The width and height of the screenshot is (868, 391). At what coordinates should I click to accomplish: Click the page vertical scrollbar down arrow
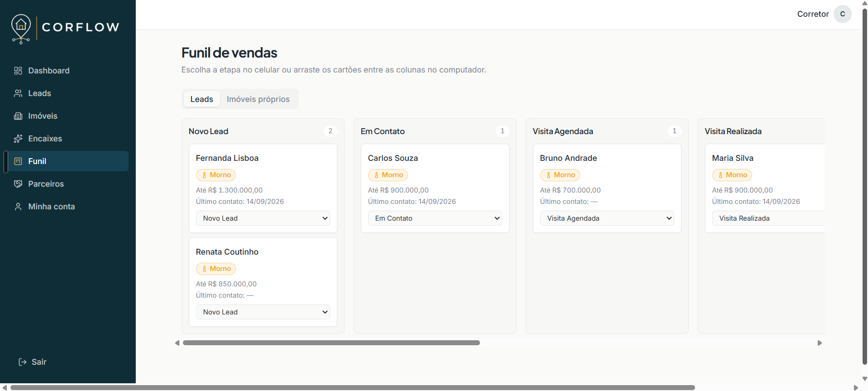pos(865,379)
